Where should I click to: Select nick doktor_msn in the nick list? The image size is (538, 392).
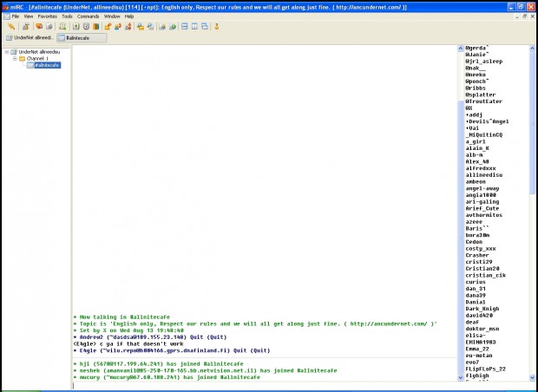pyautogui.click(x=482, y=329)
